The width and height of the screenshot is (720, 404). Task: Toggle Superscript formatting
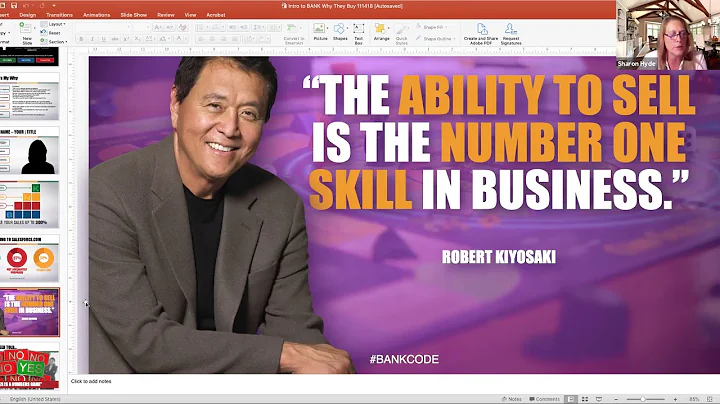[126, 39]
